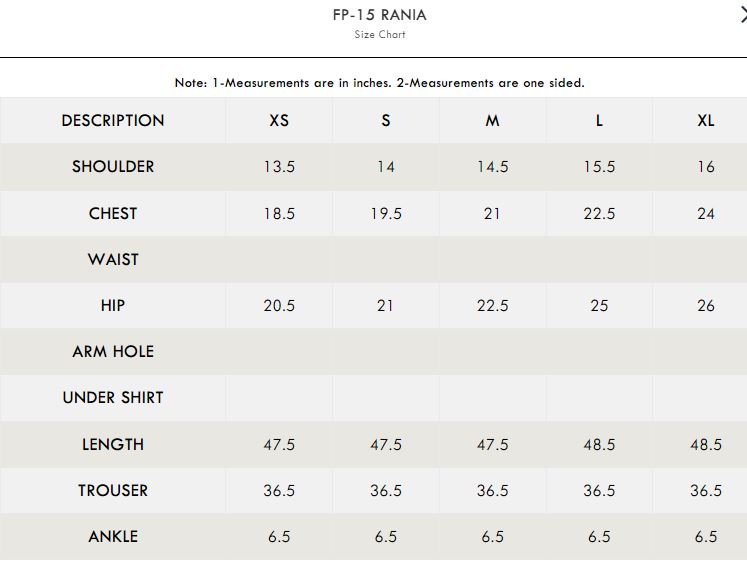The image size is (747, 576).
Task: Click the TROUSER row label
Action: click(x=113, y=491)
